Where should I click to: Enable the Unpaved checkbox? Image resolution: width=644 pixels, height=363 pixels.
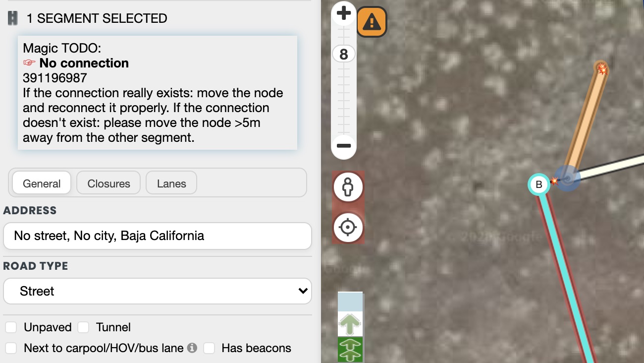(x=11, y=327)
